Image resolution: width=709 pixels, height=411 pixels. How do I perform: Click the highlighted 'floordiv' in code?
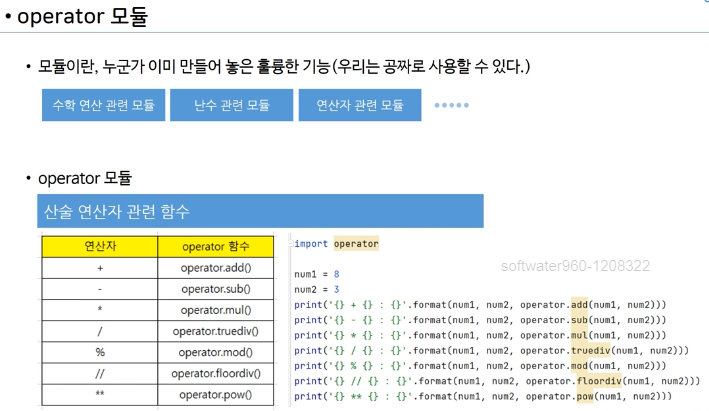point(599,381)
